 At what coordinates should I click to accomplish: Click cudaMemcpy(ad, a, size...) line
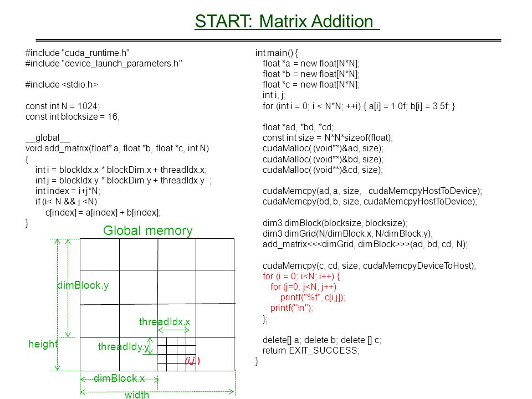pyautogui.click(x=372, y=191)
